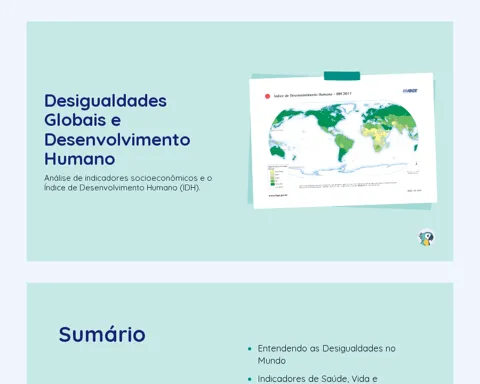Click subtitle Análise de indicadores socioeconômicos
This screenshot has width=480, height=384.
click(128, 183)
